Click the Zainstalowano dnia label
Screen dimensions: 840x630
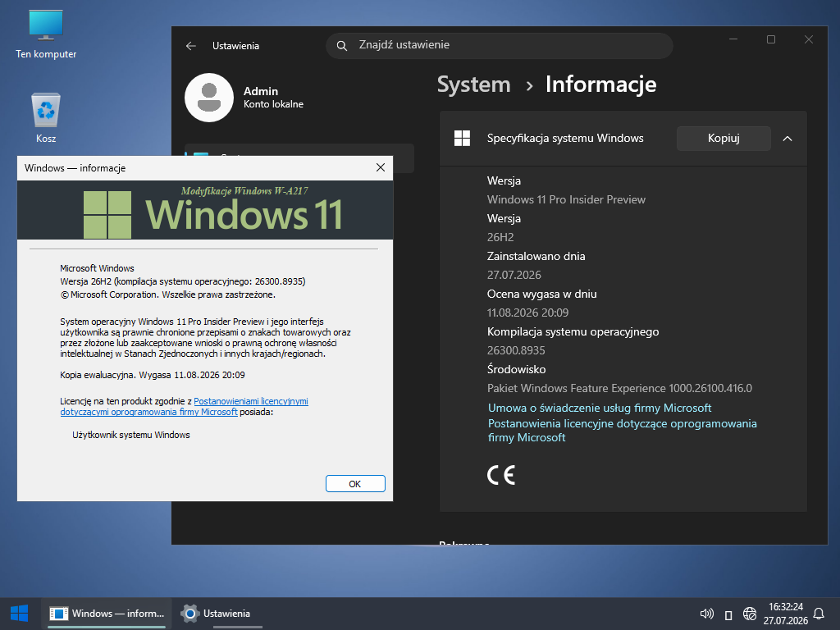coord(536,257)
